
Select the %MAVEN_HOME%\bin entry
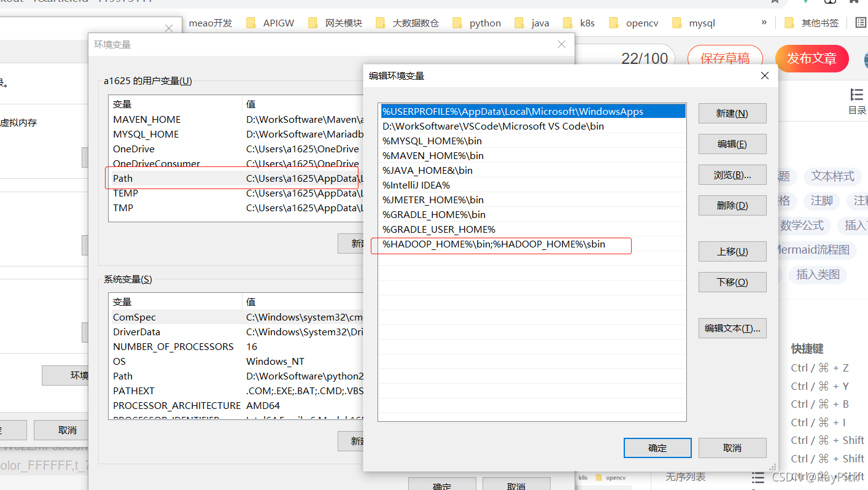[x=532, y=155]
